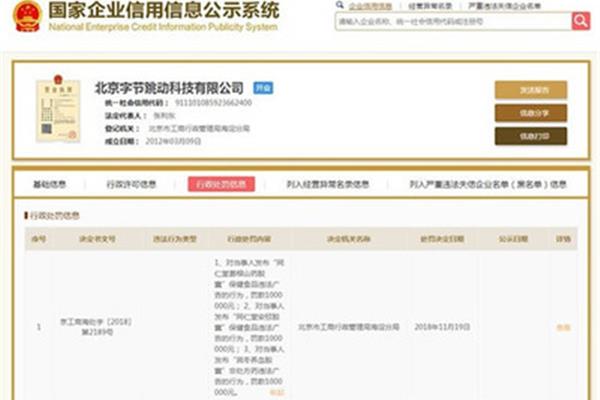The height and width of the screenshot is (400, 600).
Task: Click the 决定机关名称 column header
Action: click(x=349, y=239)
